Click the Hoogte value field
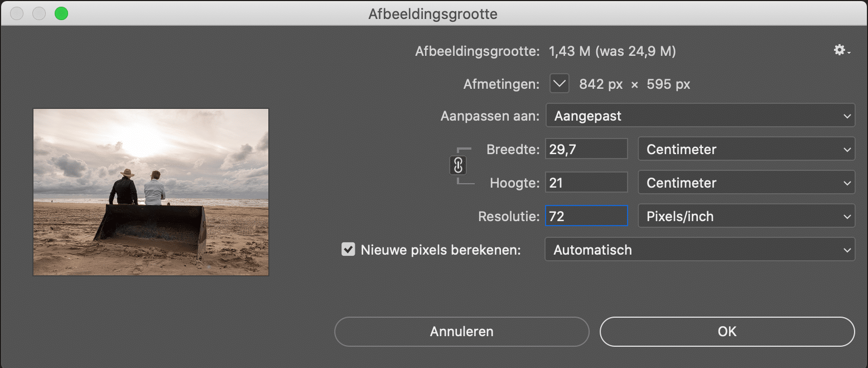The width and height of the screenshot is (868, 368). pyautogui.click(x=586, y=183)
